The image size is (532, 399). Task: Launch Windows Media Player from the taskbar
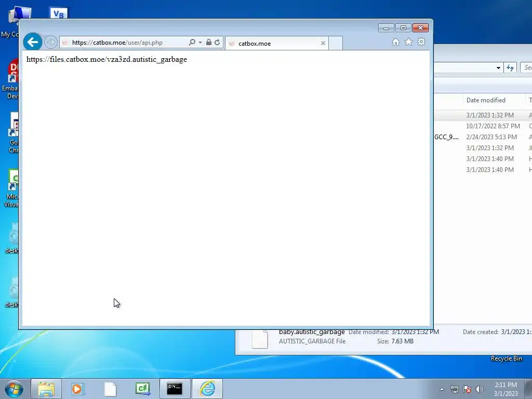coord(78,389)
